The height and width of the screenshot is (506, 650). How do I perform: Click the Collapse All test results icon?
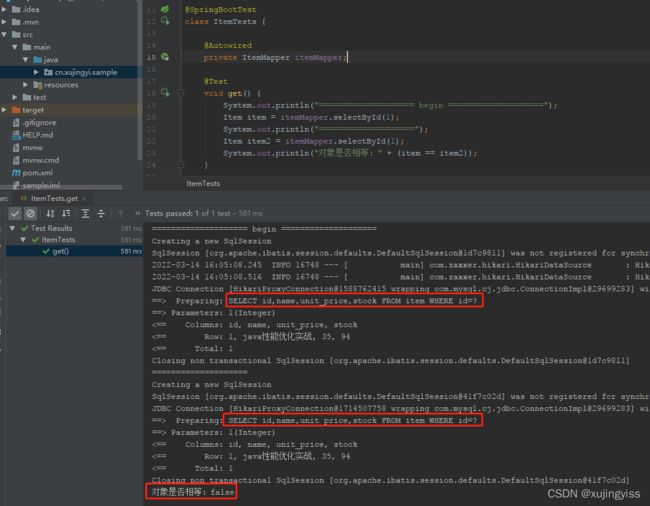pyautogui.click(x=101, y=213)
